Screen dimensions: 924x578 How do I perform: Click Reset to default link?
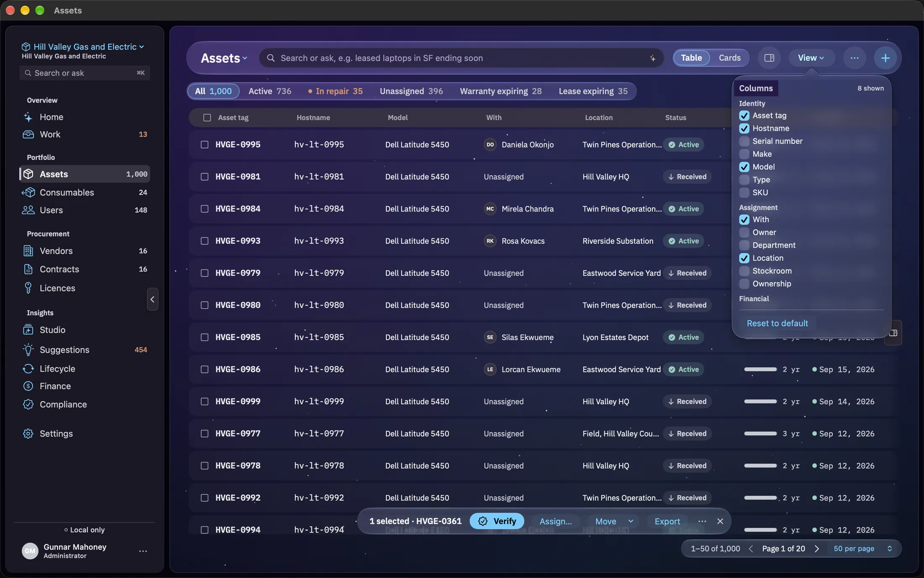[x=777, y=323]
